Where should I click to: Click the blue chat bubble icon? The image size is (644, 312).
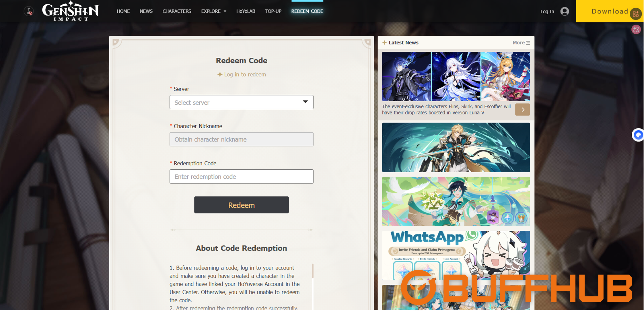(x=638, y=135)
